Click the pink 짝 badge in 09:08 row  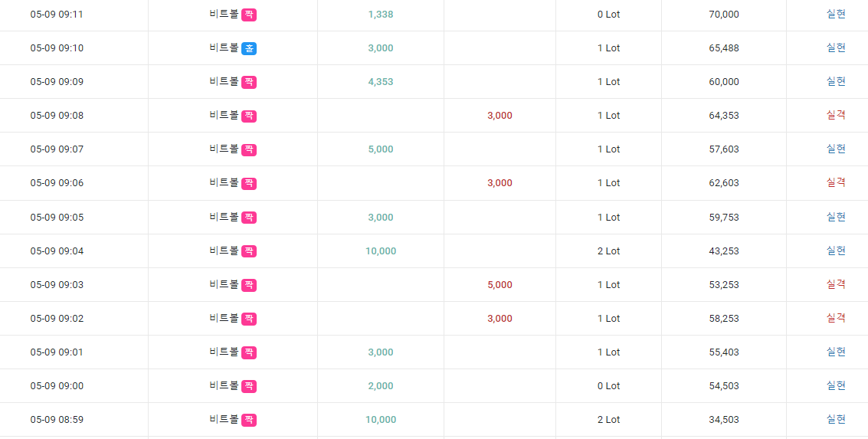pos(249,116)
